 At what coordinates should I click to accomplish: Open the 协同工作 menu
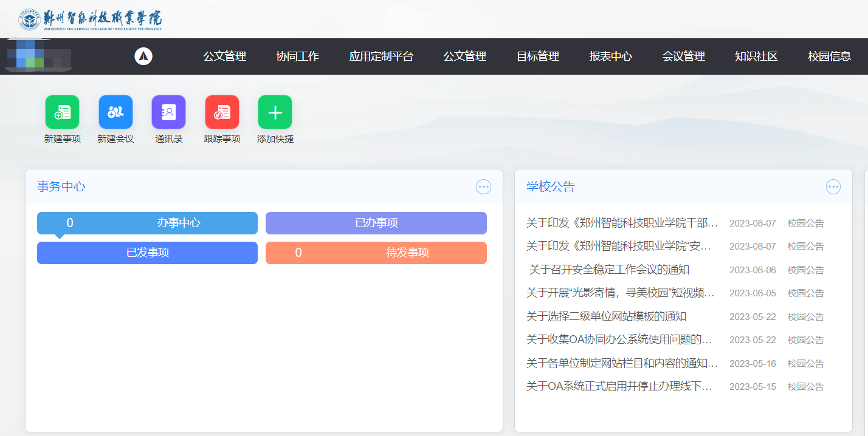point(297,56)
